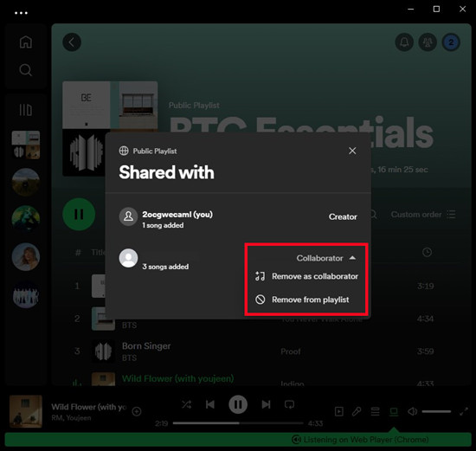
Task: Click the duration clock column header
Action: point(427,252)
